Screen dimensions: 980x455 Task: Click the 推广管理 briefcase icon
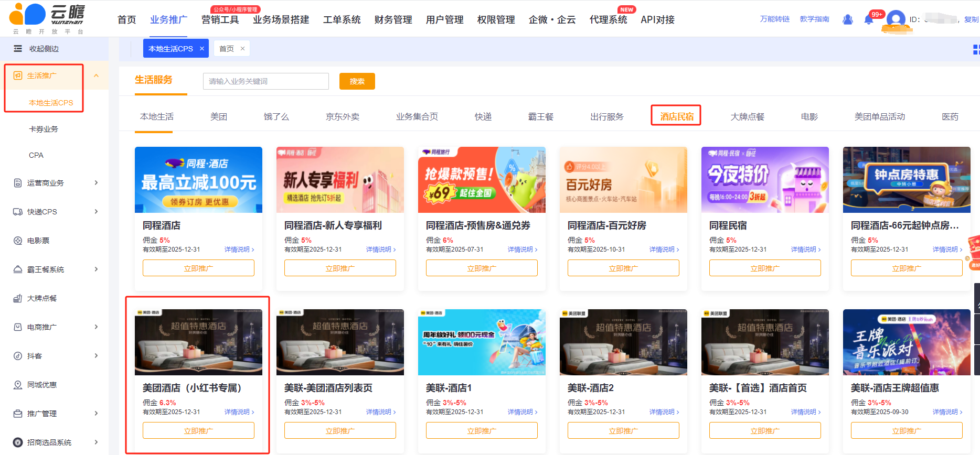18,414
